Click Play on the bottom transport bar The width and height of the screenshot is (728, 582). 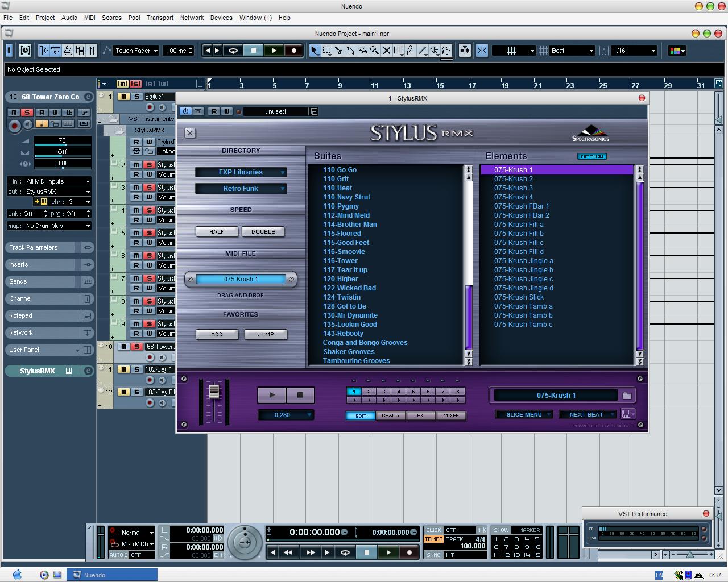(388, 552)
